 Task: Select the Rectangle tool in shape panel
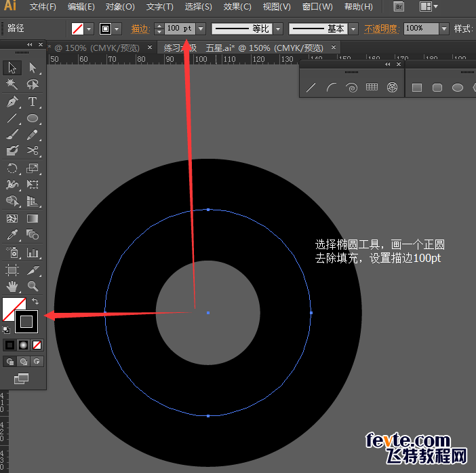pos(417,88)
